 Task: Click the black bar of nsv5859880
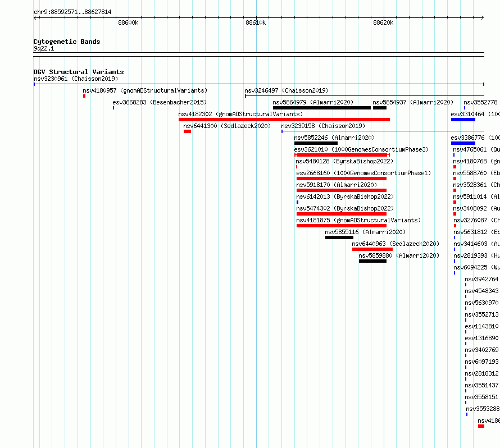(x=373, y=261)
